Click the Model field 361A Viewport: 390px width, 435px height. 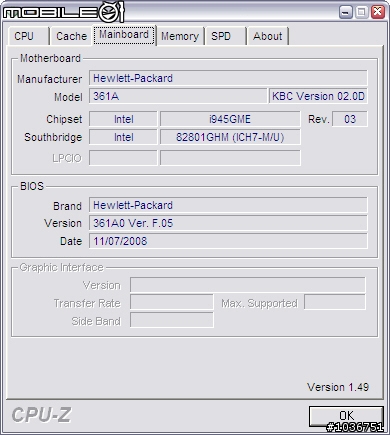tap(178, 96)
